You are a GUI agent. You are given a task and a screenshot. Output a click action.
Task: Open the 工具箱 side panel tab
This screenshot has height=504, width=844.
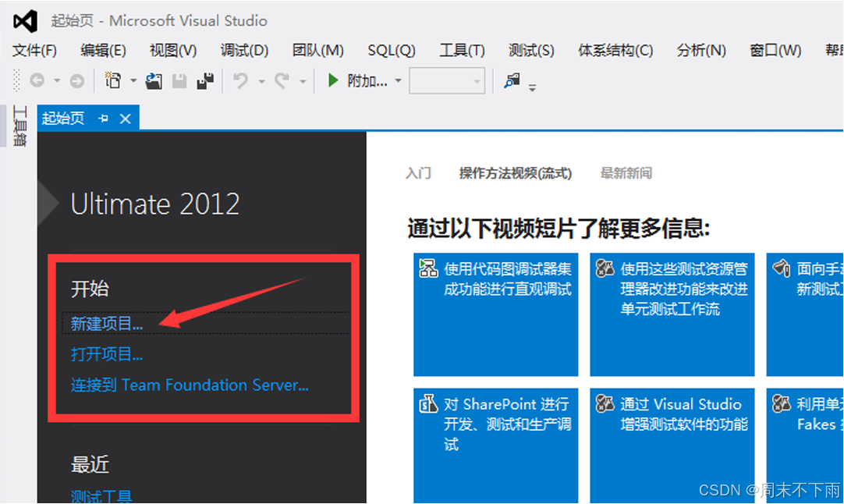coord(20,126)
